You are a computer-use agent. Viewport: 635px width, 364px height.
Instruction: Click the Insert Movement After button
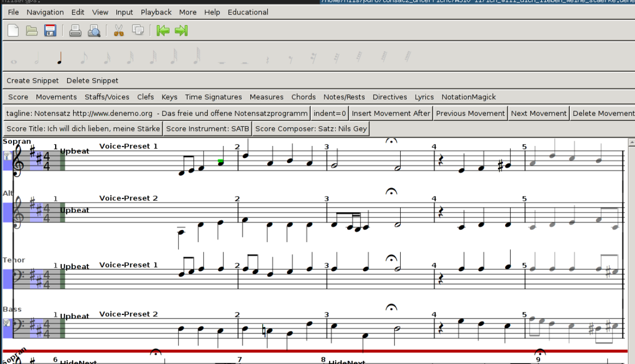click(x=391, y=113)
